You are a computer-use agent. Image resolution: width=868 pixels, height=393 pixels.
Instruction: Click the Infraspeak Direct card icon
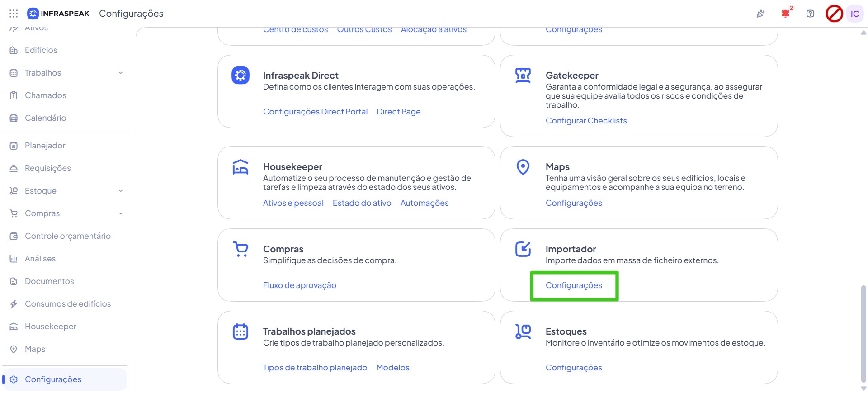pyautogui.click(x=241, y=75)
